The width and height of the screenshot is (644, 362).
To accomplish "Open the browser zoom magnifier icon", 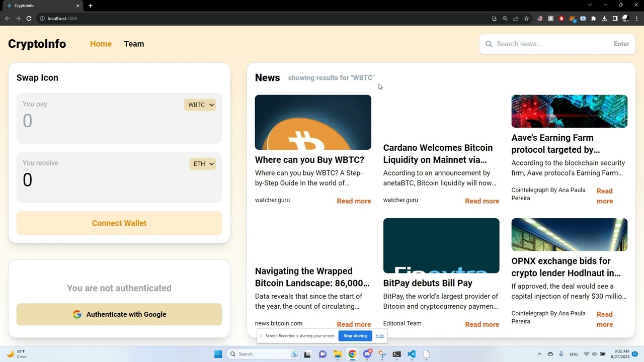I will click(505, 19).
